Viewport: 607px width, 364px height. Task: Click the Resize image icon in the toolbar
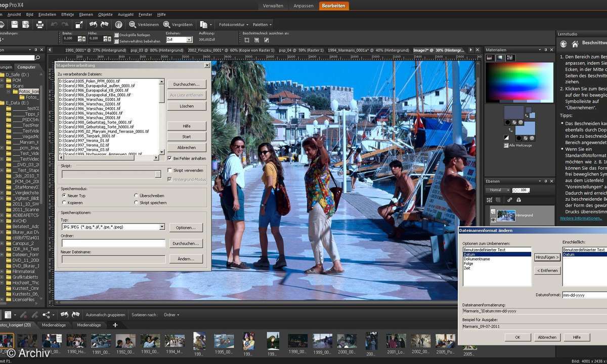click(x=79, y=24)
